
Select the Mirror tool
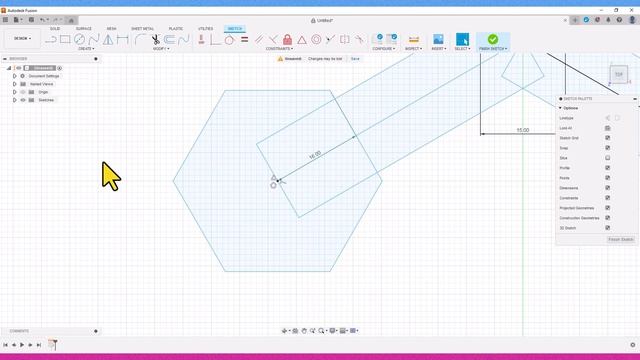pyautogui.click(x=108, y=40)
